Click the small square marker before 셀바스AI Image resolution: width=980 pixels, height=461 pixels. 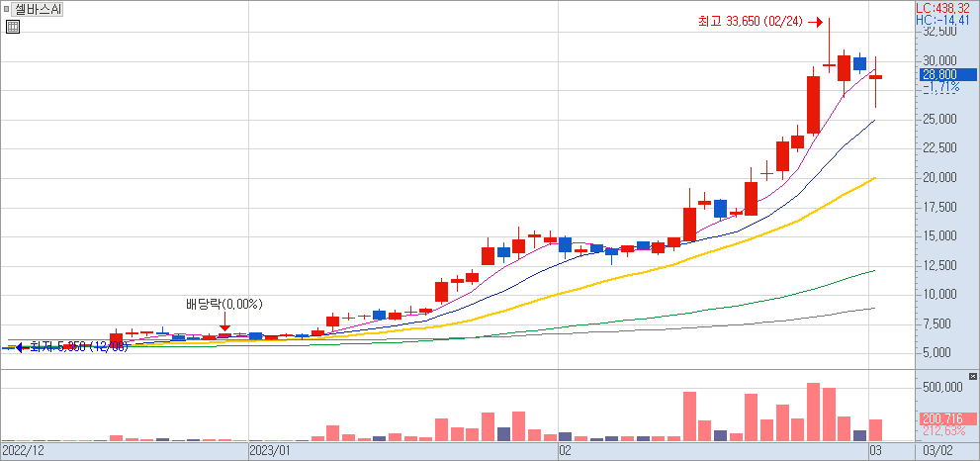click(x=6, y=9)
